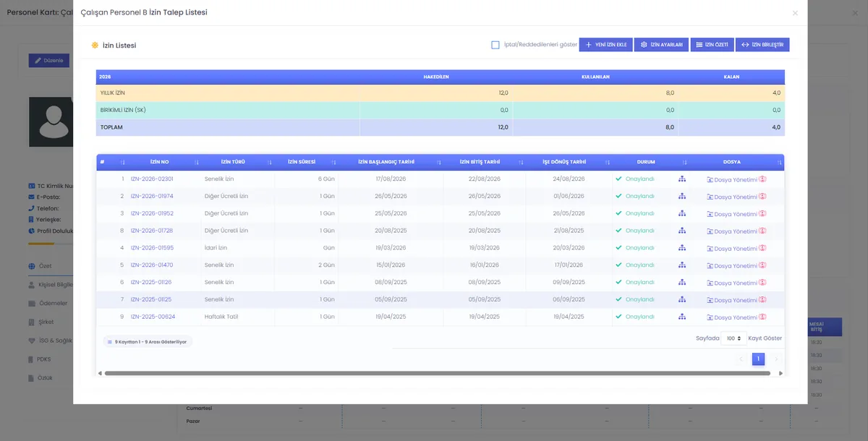Viewport: 868px width, 441px height.
Task: Open leave record IZN-2025-00624 link
Action: pos(153,317)
